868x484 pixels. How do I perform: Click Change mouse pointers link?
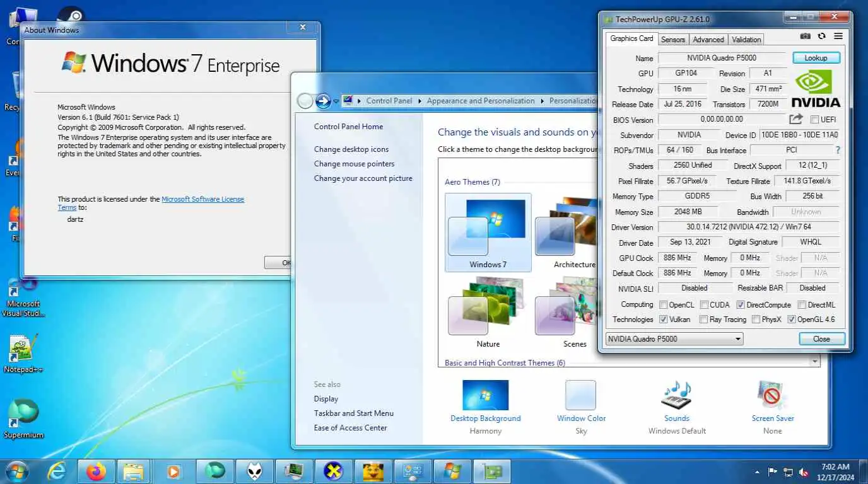tap(354, 164)
